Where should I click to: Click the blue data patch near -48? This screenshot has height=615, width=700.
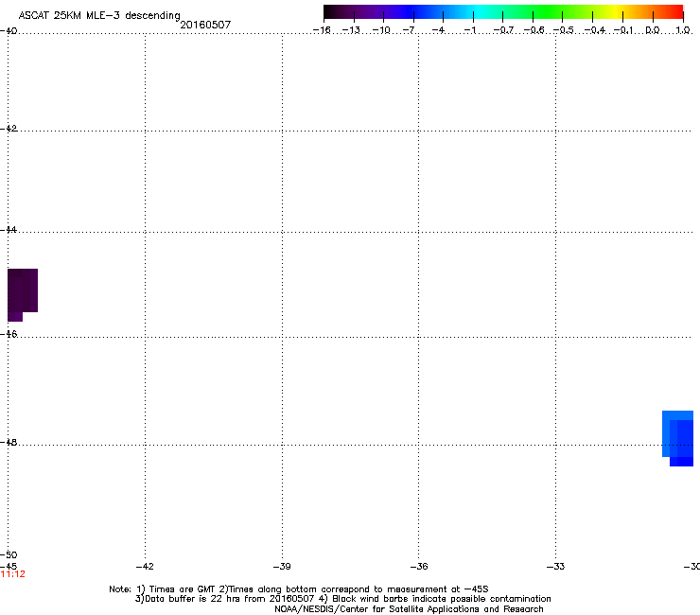677,438
